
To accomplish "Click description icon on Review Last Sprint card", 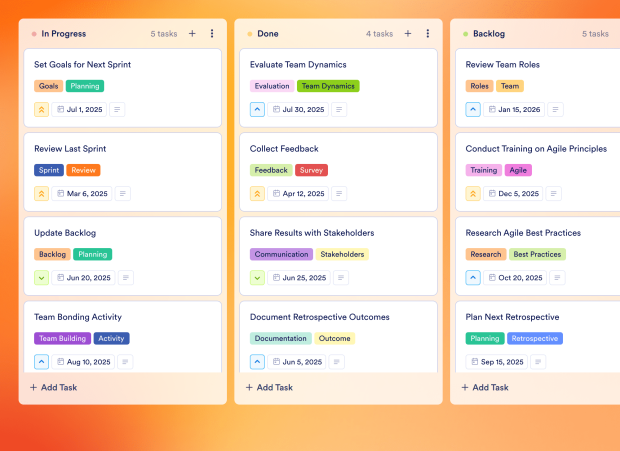I will [x=117, y=194].
